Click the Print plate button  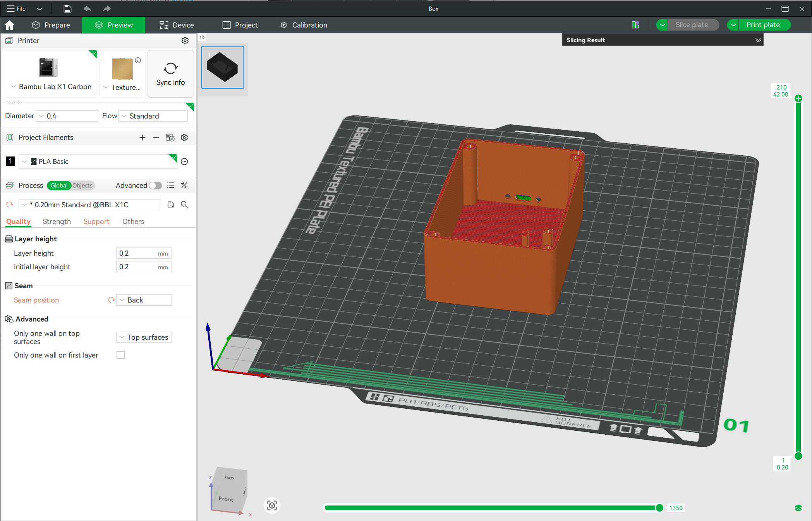[x=763, y=25]
